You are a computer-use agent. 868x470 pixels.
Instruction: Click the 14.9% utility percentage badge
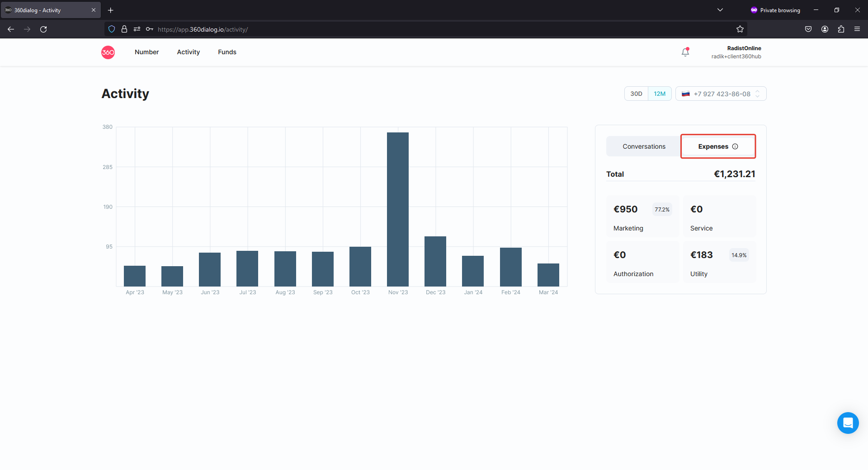[x=739, y=255]
